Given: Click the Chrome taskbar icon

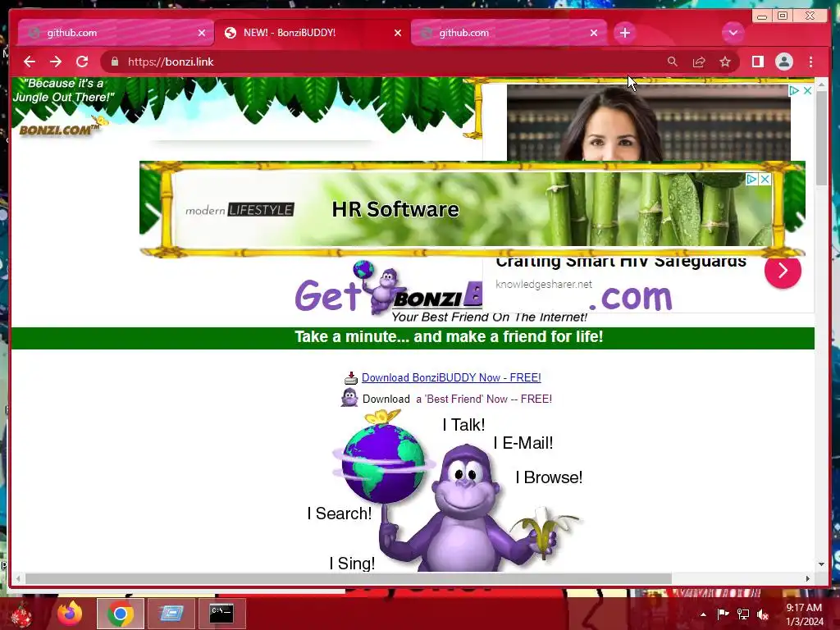Looking at the screenshot, I should click(x=120, y=614).
